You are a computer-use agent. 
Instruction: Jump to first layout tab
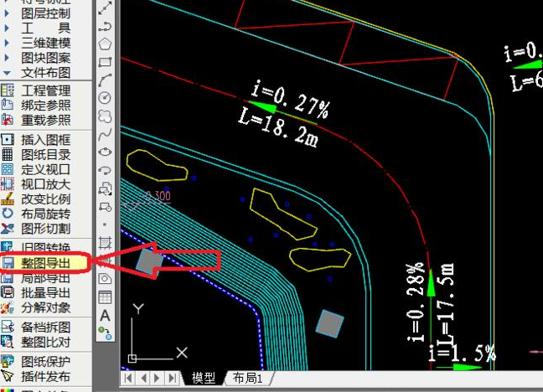pyautogui.click(x=128, y=378)
